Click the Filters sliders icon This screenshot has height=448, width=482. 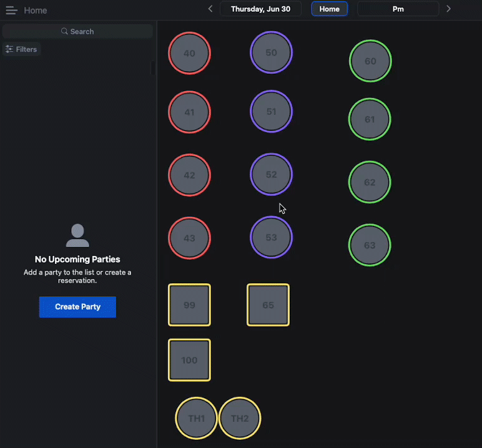point(9,49)
